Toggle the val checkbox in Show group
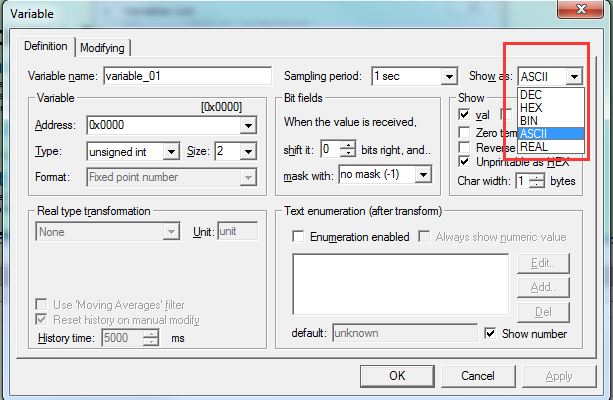Image resolution: width=613 pixels, height=400 pixels. [464, 115]
